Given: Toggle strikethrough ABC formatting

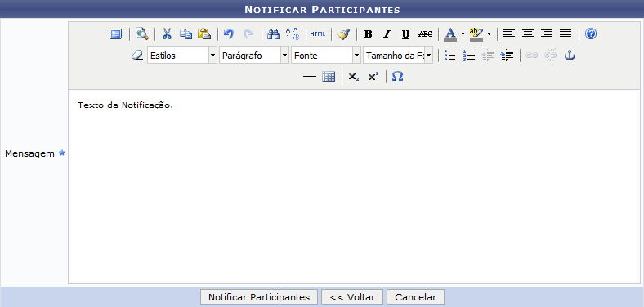Looking at the screenshot, I should 425,34.
